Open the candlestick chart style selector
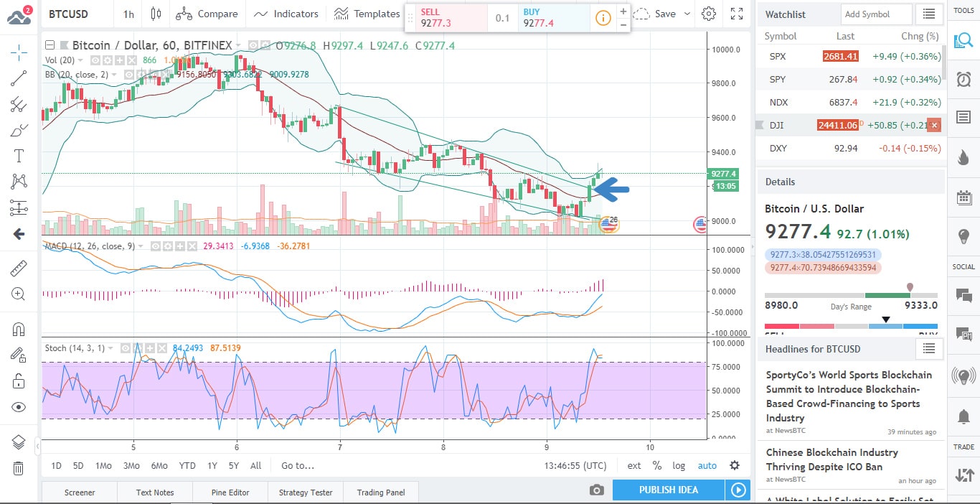 (x=156, y=14)
